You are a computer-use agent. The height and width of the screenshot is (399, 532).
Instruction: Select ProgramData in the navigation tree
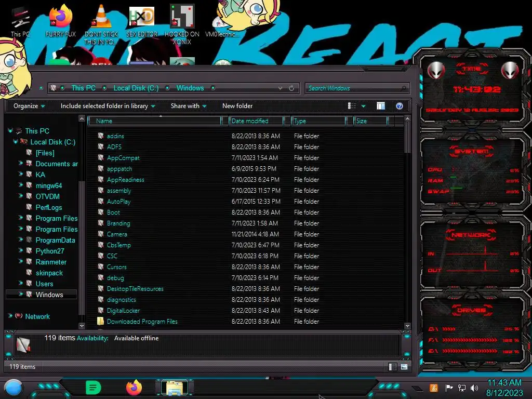tap(55, 240)
